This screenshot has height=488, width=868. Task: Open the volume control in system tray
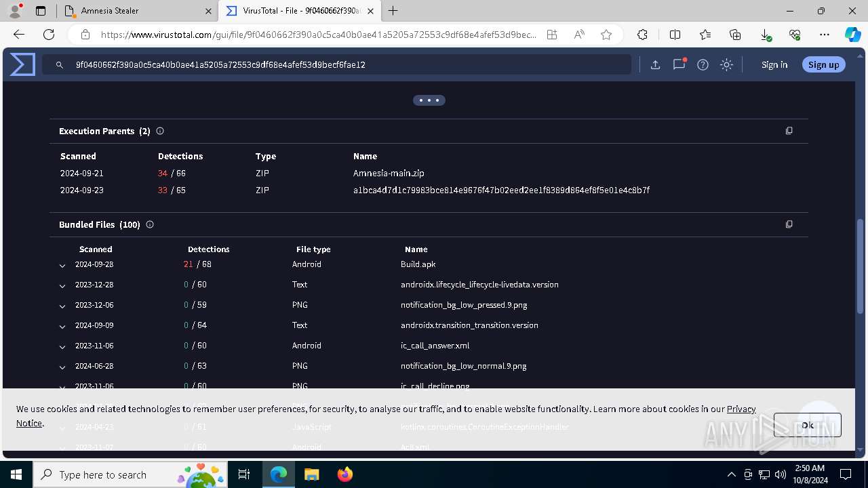(780, 474)
